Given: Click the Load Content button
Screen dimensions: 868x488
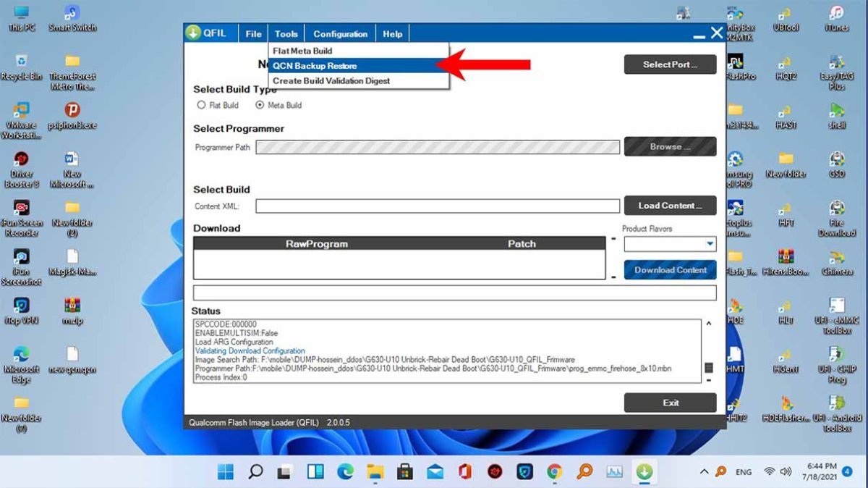Looking at the screenshot, I should click(x=670, y=206).
